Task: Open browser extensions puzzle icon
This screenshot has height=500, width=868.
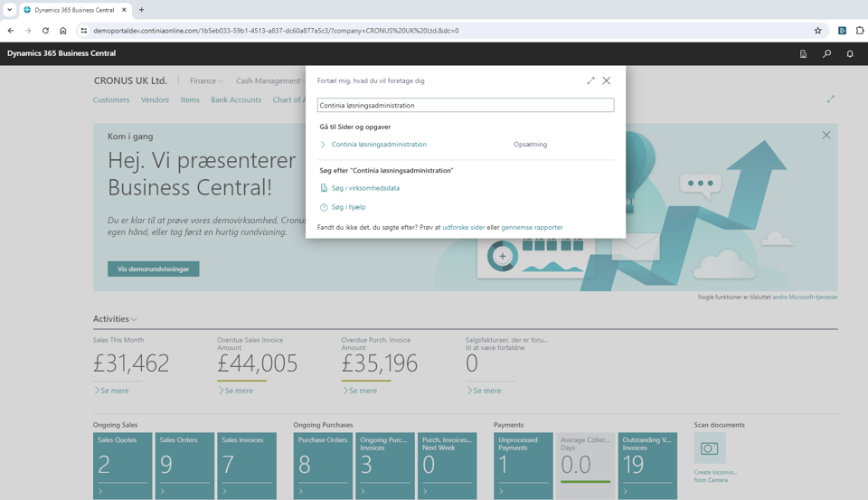Action: tap(860, 31)
